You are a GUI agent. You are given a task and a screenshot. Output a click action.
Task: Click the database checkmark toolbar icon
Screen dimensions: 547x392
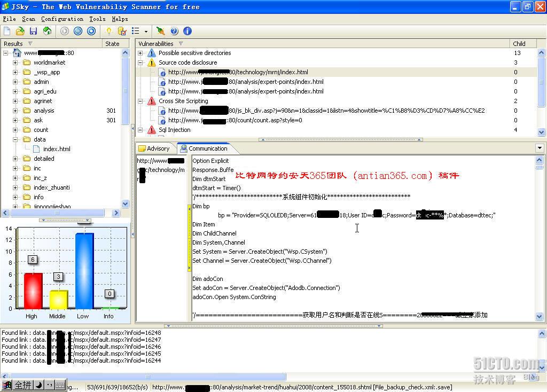[122, 31]
